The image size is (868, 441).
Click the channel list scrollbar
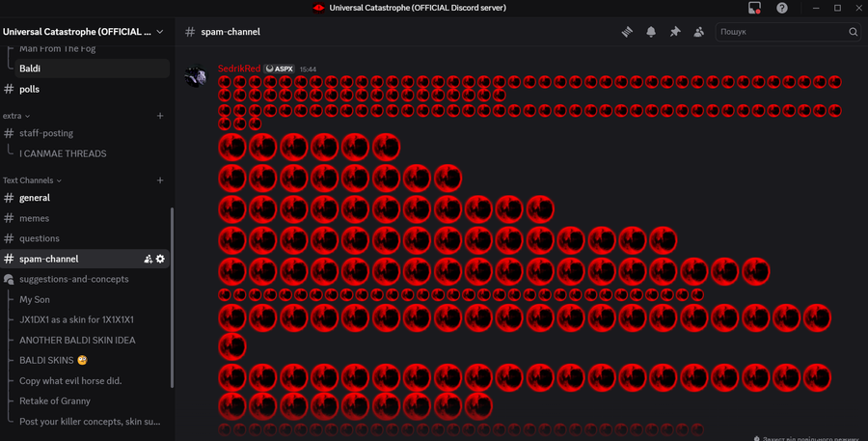172,298
